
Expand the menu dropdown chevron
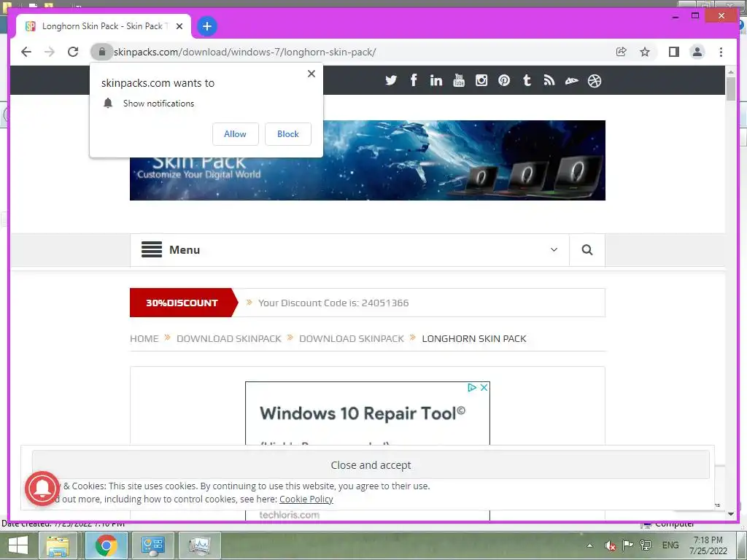[554, 249]
